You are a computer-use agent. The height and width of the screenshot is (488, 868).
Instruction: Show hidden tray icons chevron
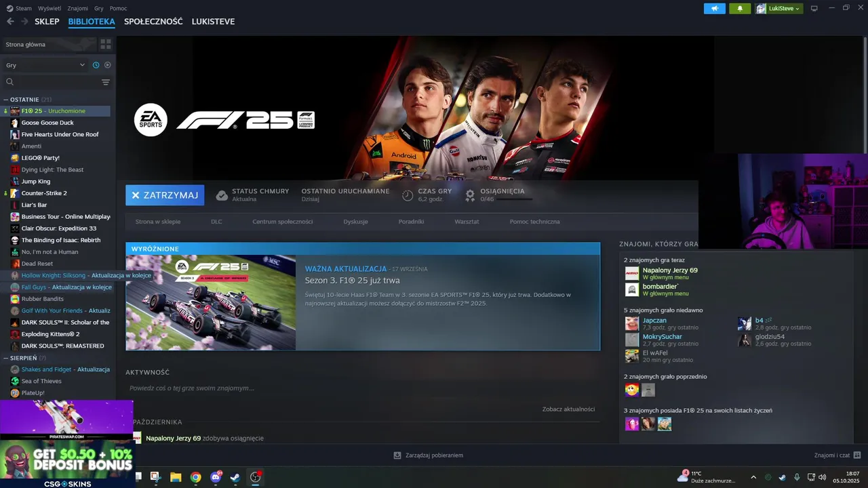[x=753, y=477]
